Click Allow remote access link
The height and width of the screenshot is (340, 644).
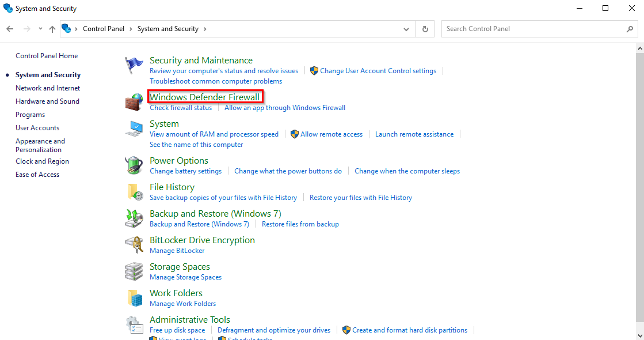click(x=331, y=134)
